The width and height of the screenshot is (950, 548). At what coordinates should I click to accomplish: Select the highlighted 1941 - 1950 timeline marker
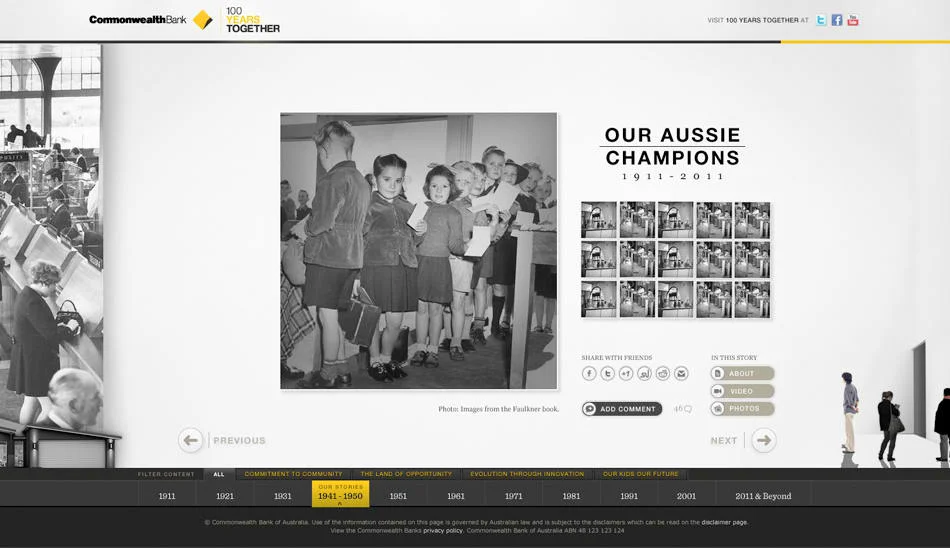click(340, 494)
